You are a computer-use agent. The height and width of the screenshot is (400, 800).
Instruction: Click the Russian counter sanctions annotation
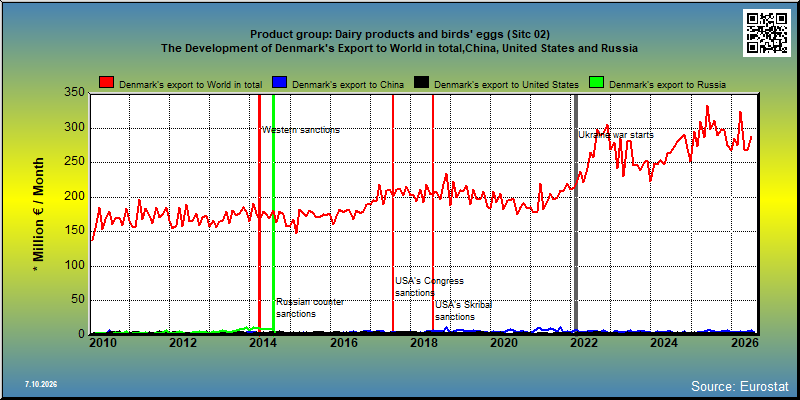[310, 308]
